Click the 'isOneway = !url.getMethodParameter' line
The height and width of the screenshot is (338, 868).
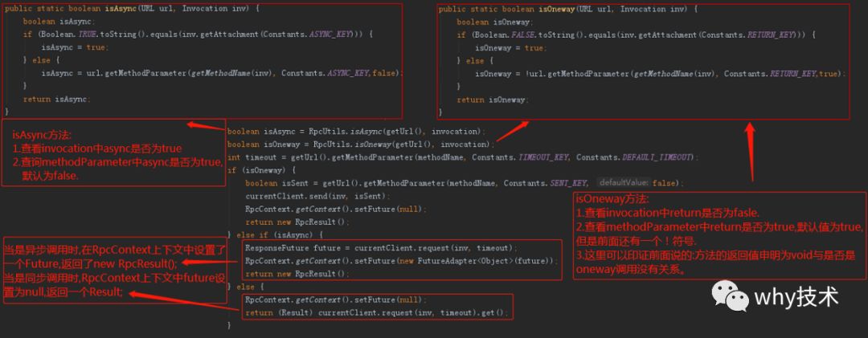pyautogui.click(x=661, y=73)
